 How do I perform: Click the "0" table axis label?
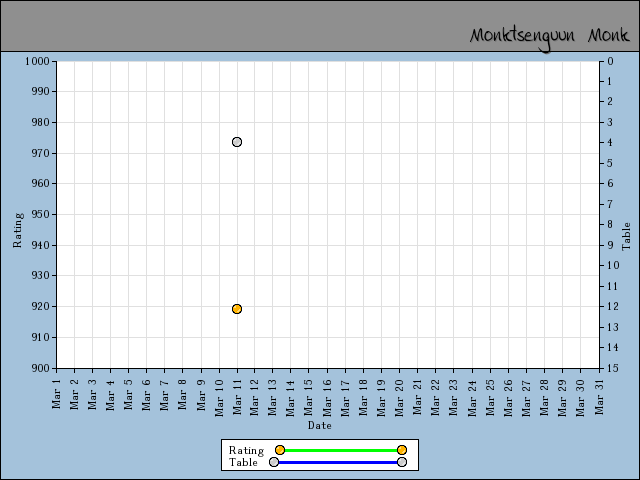[610, 61]
